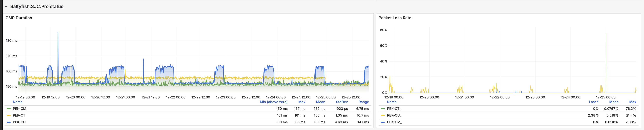The height and width of the screenshot is (130, 644).
Task: Click the tall green packet loss spike
Action: tap(606, 50)
